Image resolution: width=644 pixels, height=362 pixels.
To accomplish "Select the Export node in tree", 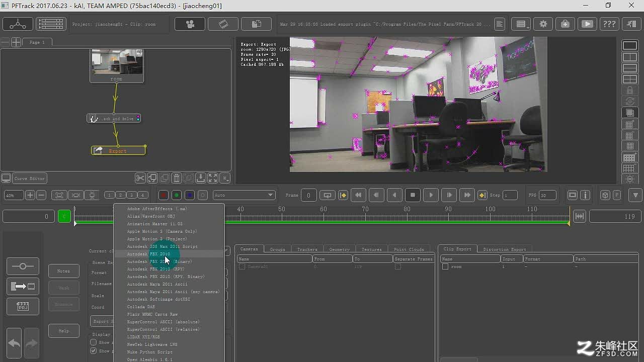I will (118, 150).
